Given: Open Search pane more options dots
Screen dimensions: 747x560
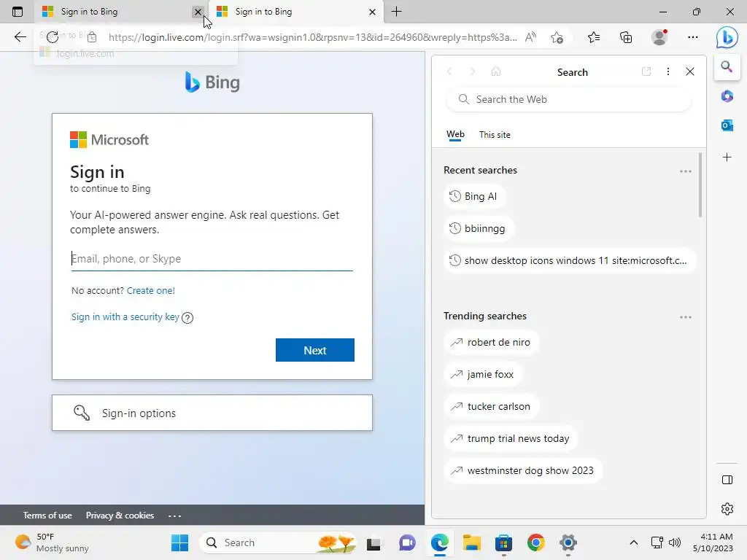Looking at the screenshot, I should [x=668, y=71].
